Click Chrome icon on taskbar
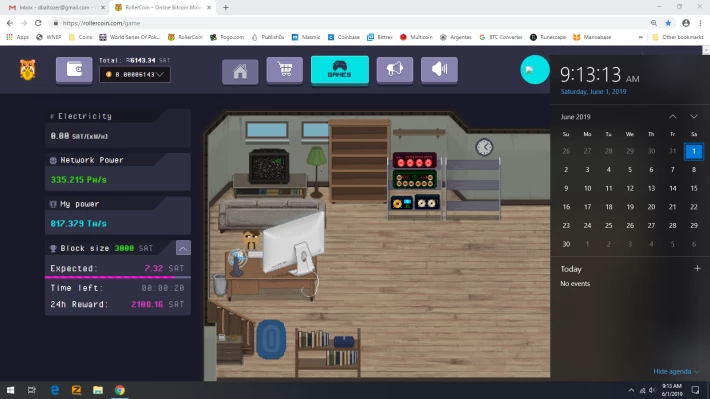The height and width of the screenshot is (399, 710). (x=120, y=390)
